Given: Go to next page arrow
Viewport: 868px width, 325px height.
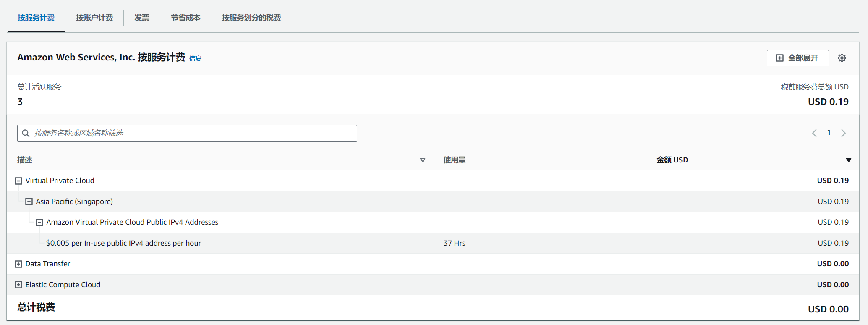Looking at the screenshot, I should 843,133.
